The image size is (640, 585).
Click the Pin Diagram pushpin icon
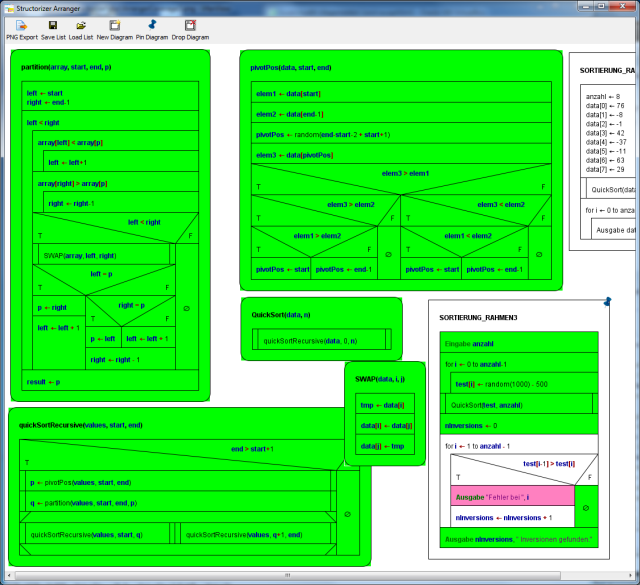click(x=152, y=25)
